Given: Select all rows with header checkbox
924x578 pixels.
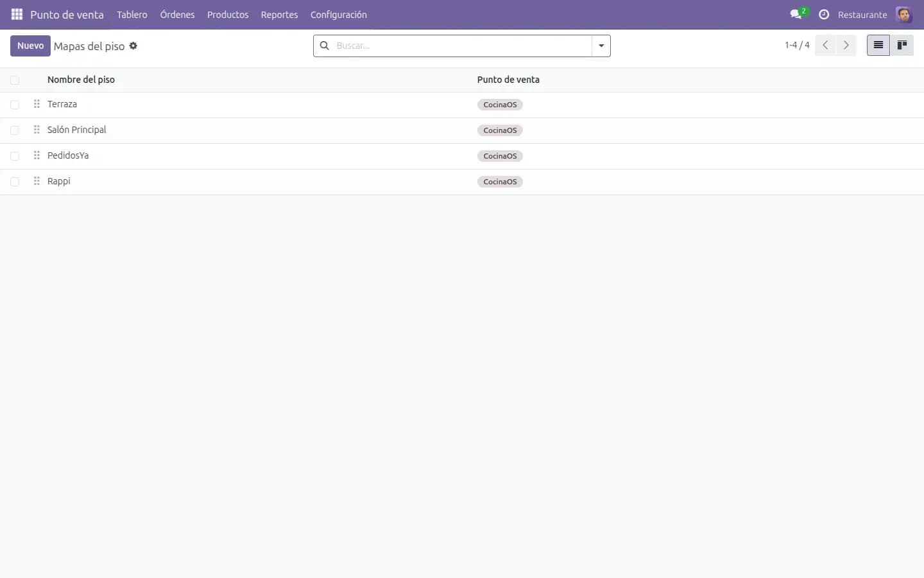Looking at the screenshot, I should click(15, 80).
